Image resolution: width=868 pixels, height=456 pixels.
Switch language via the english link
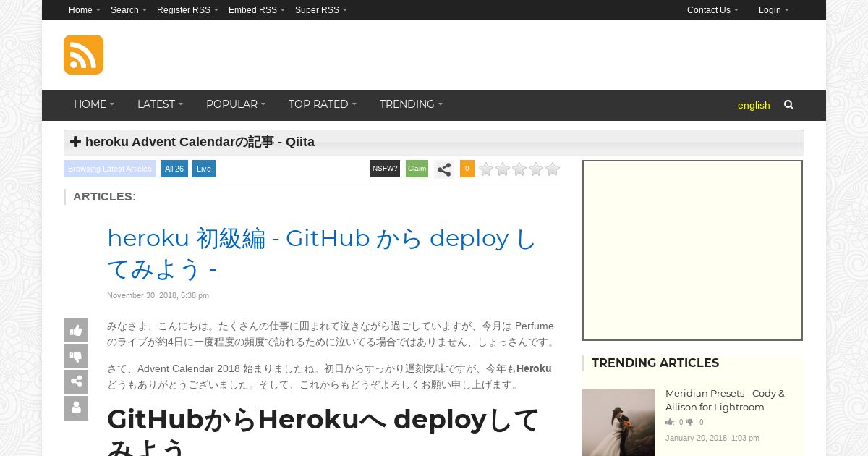pos(754,105)
